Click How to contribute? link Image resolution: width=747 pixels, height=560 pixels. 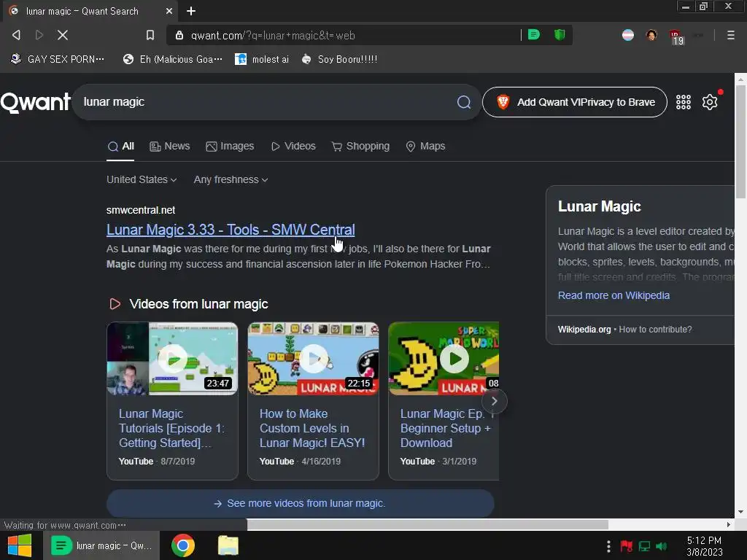pyautogui.click(x=655, y=330)
